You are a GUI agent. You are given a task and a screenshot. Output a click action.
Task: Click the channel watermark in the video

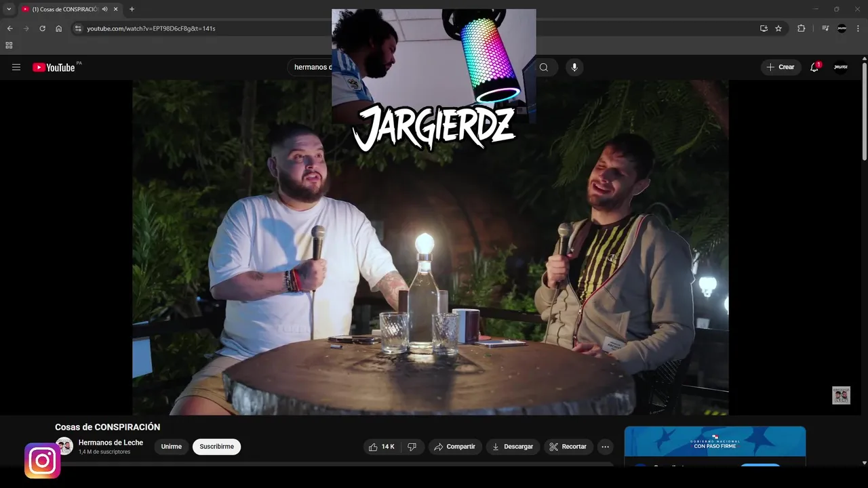click(x=841, y=395)
